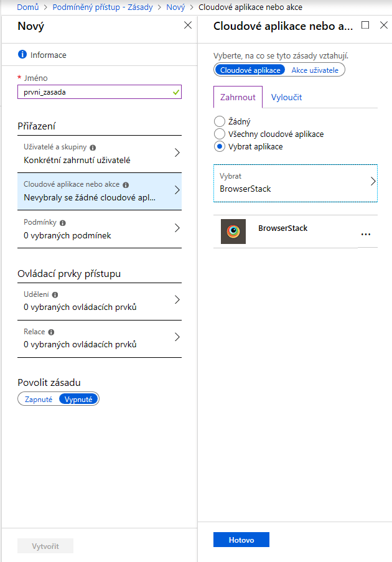Open the Vybrat application picker
Image resolution: width=392 pixels, height=562 pixels.
[295, 183]
